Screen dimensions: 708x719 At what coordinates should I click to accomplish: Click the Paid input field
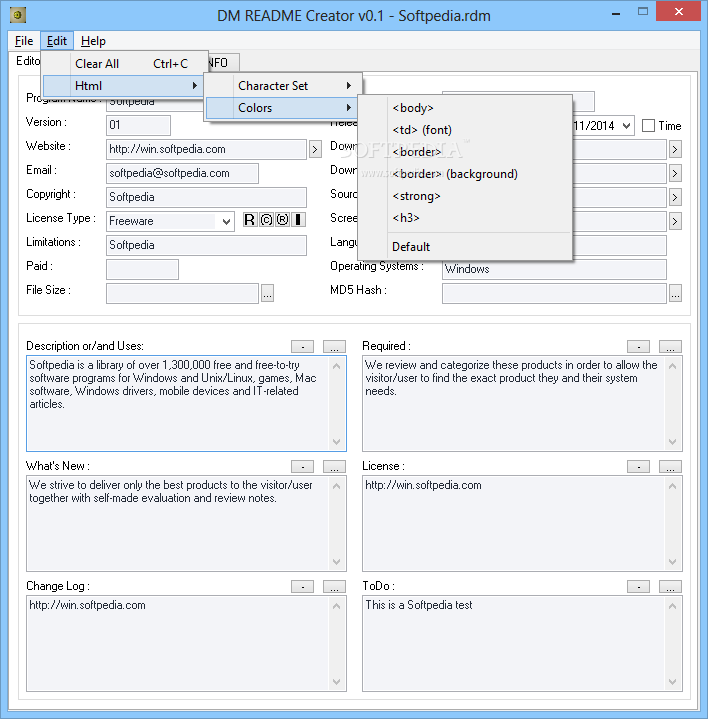coord(142,270)
